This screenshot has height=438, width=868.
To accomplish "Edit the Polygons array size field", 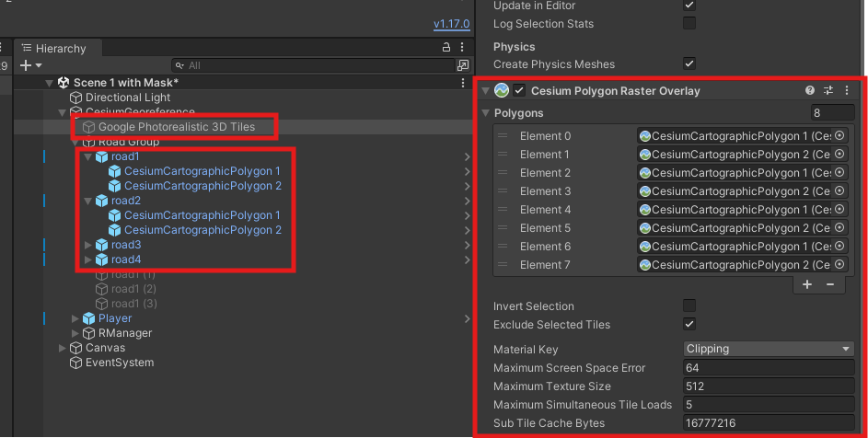I will click(833, 113).
